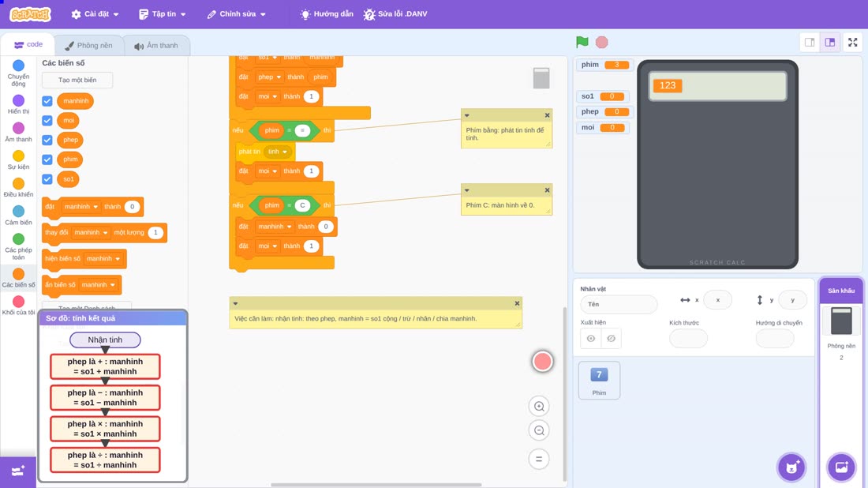Click the green flag to run

pyautogui.click(x=582, y=42)
